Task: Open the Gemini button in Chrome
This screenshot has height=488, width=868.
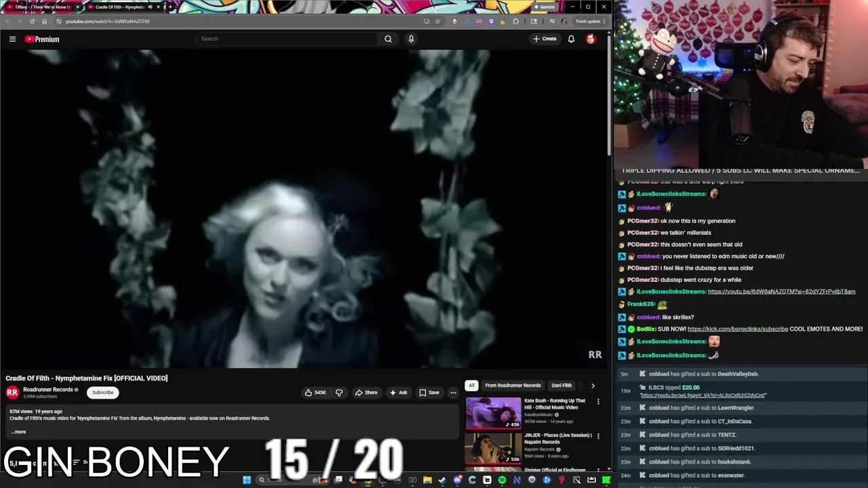Action: (545, 7)
